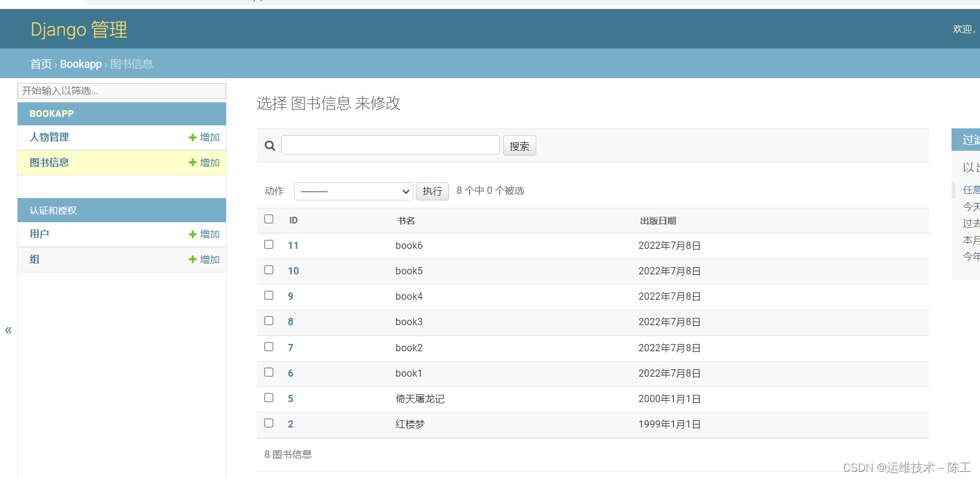This screenshot has height=479, width=980.
Task: Click the 红楼梦 title cell
Action: [x=410, y=424]
